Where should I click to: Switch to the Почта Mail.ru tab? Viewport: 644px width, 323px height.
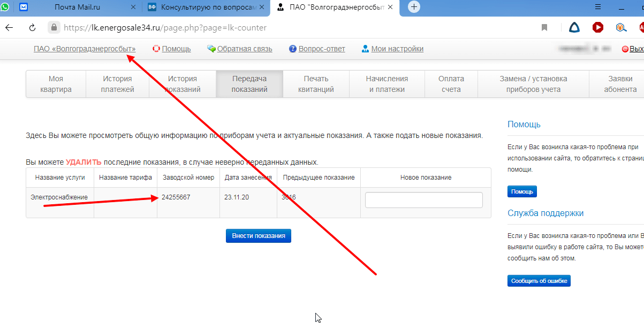coord(77,7)
